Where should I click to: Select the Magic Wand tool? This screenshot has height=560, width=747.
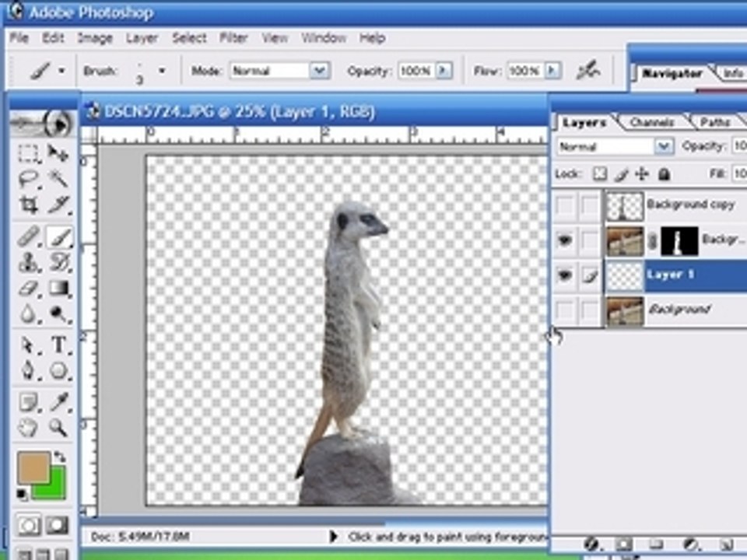point(58,180)
